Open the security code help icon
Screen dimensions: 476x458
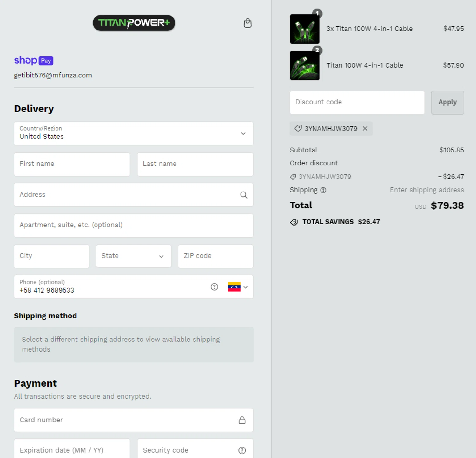point(242,450)
